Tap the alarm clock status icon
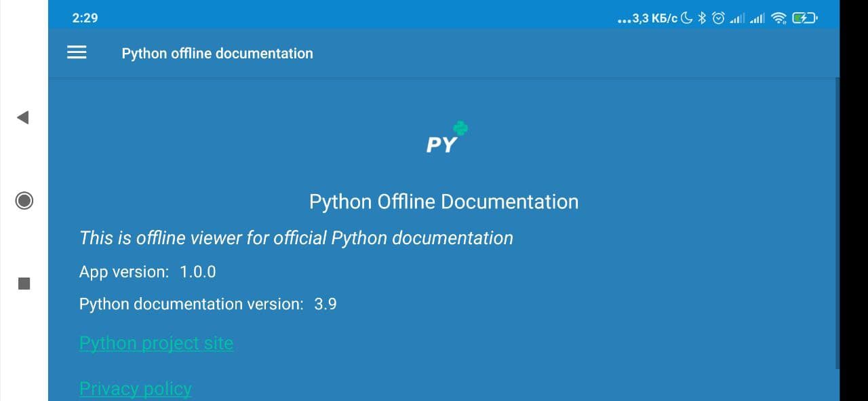 718,18
